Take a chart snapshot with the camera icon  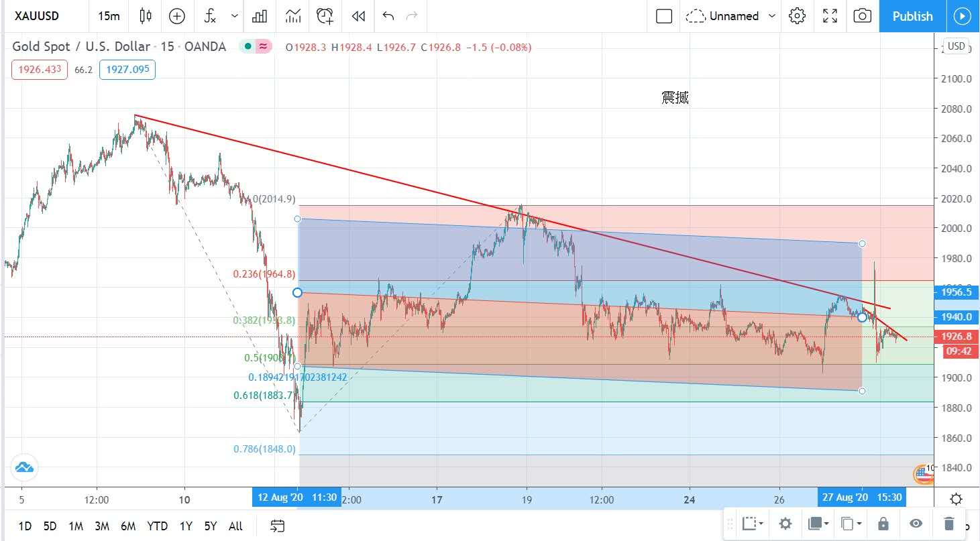tap(863, 16)
